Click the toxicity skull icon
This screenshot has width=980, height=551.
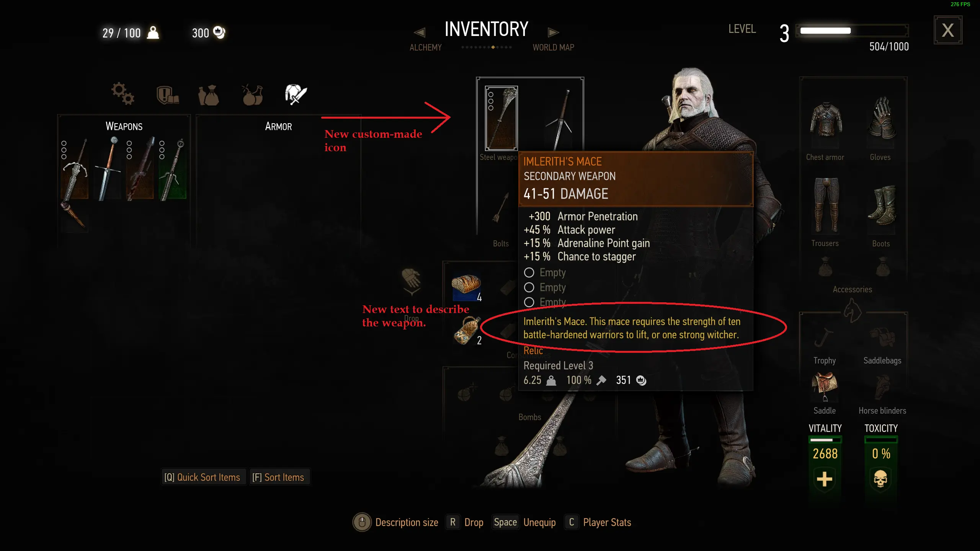880,479
